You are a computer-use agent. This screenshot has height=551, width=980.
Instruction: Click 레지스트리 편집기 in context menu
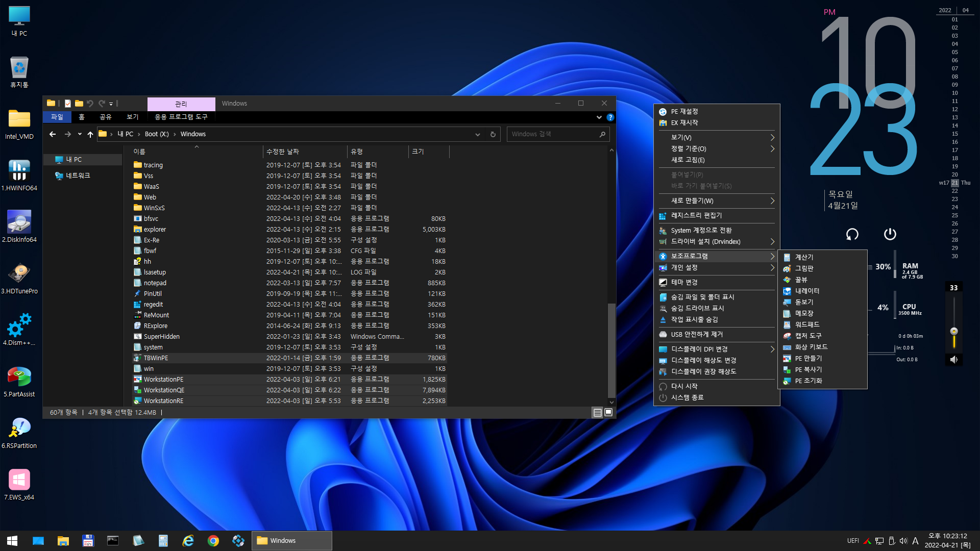pyautogui.click(x=717, y=215)
